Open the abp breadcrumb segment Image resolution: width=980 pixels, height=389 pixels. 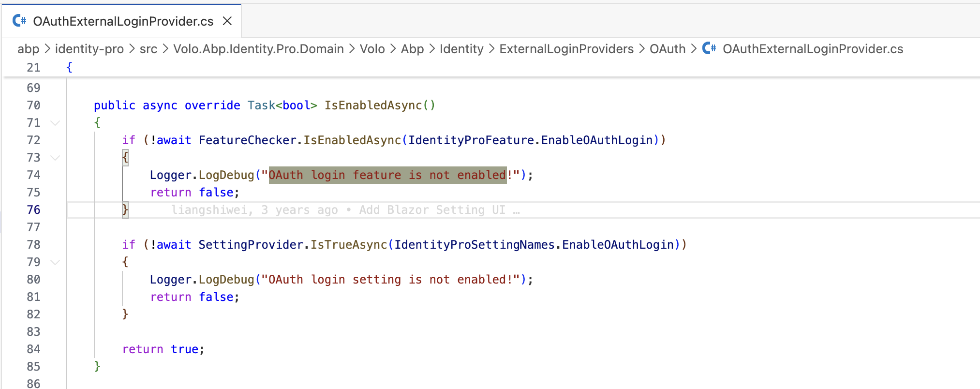[x=28, y=49]
